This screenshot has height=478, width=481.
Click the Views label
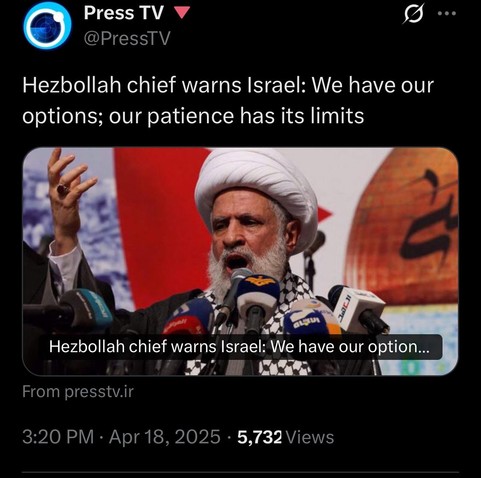310,437
